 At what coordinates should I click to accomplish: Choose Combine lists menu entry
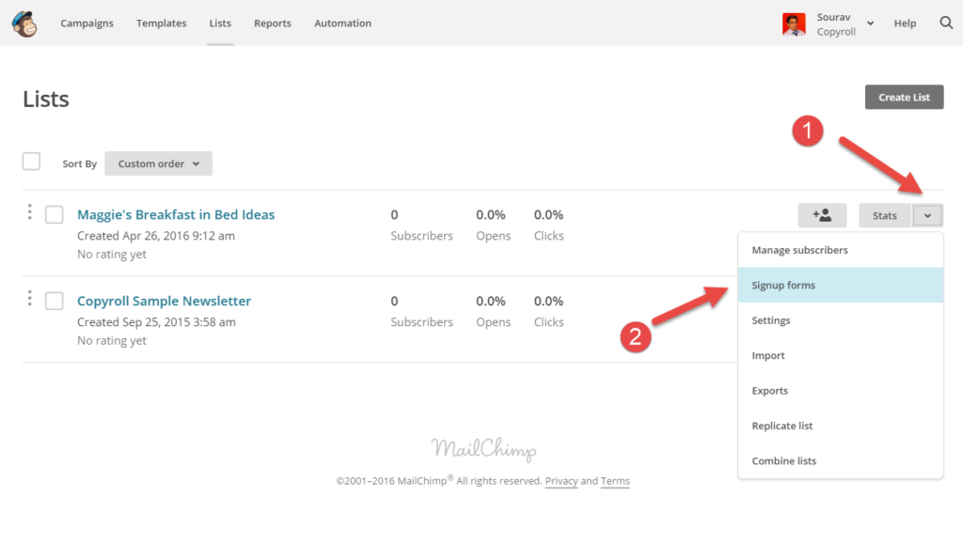pos(840,460)
